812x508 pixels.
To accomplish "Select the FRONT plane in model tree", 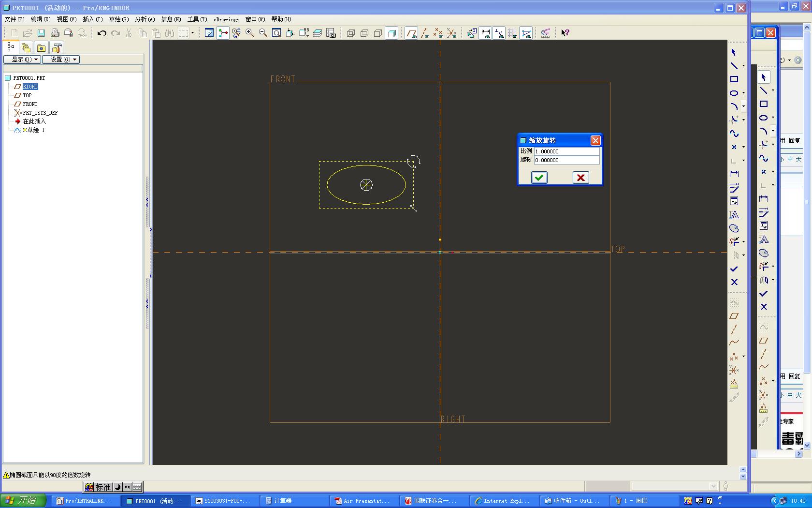I will 30,104.
